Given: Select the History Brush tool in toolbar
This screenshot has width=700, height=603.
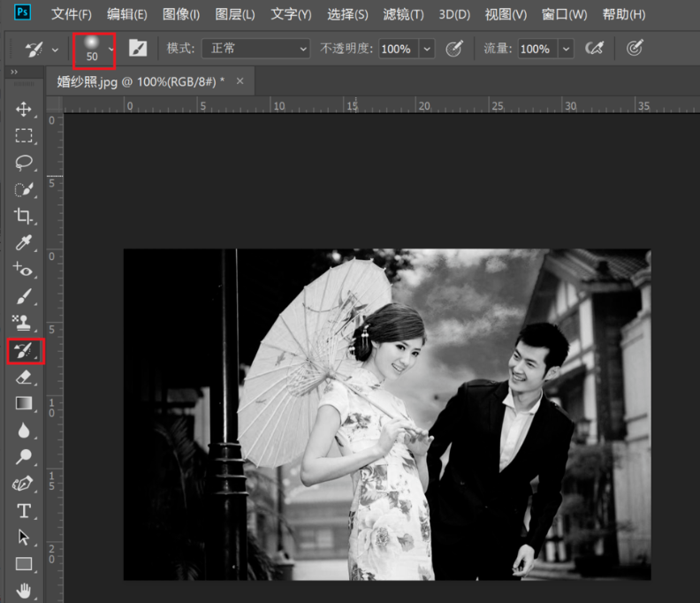Looking at the screenshot, I should 24,351.
